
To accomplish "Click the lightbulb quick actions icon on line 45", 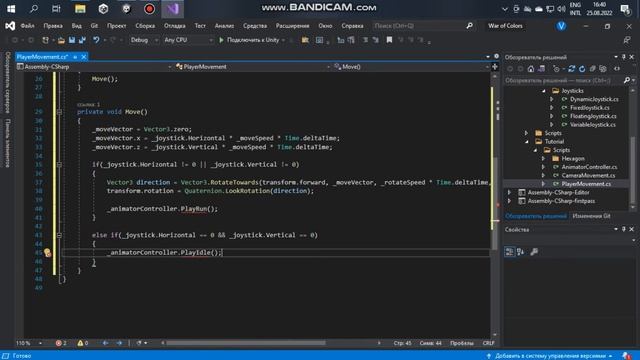I will coord(47,253).
